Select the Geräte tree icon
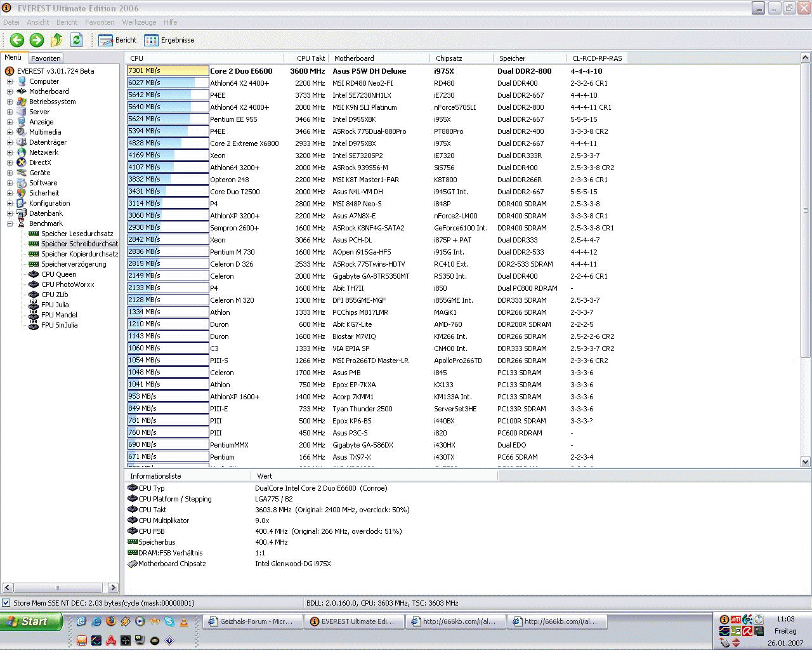This screenshot has width=812, height=650. 22,173
